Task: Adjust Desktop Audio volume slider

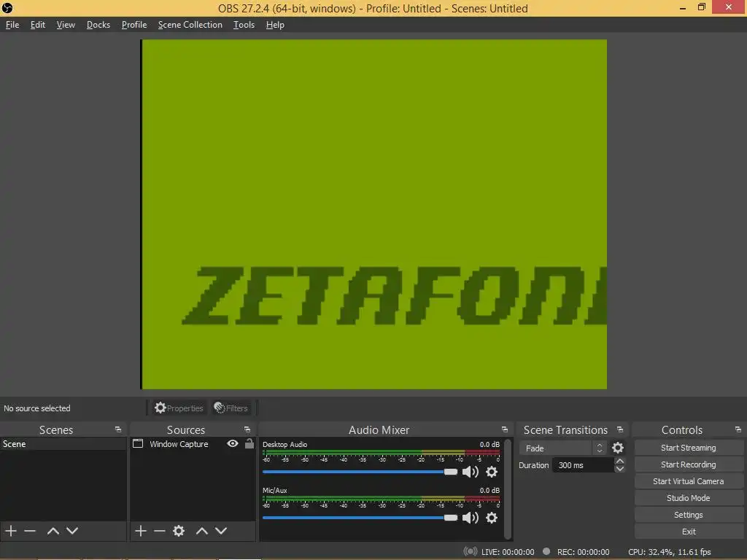Action: point(360,472)
